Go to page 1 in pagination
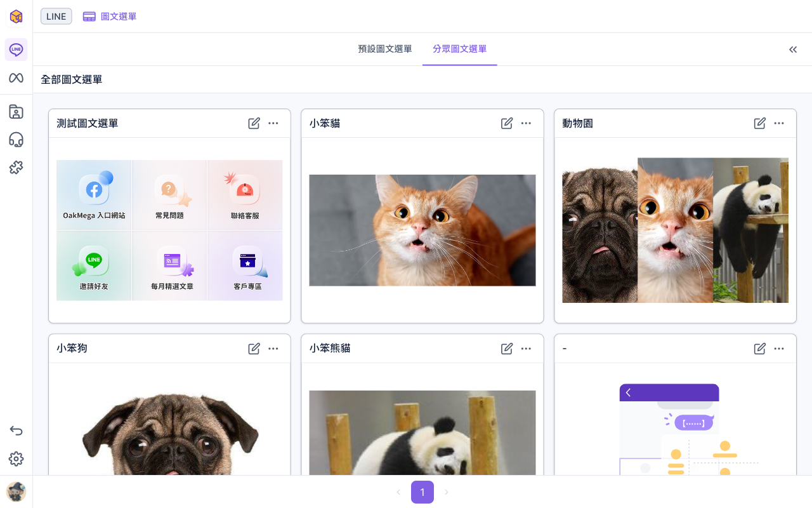812x508 pixels. click(x=422, y=492)
